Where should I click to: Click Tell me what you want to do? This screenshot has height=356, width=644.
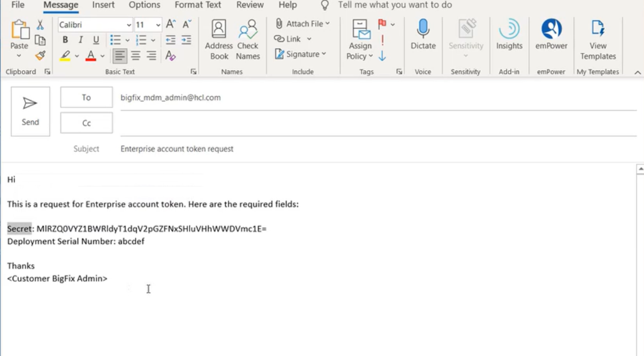click(395, 5)
